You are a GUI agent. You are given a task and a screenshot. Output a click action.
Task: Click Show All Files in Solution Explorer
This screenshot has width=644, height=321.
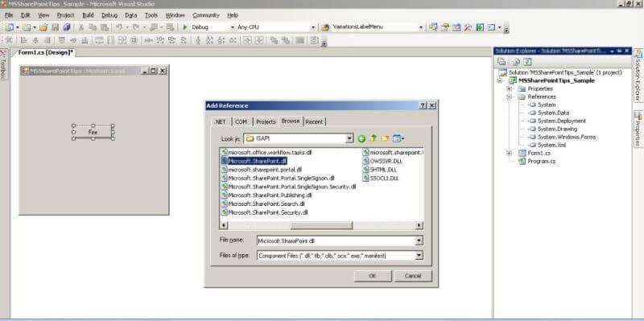pos(516,62)
